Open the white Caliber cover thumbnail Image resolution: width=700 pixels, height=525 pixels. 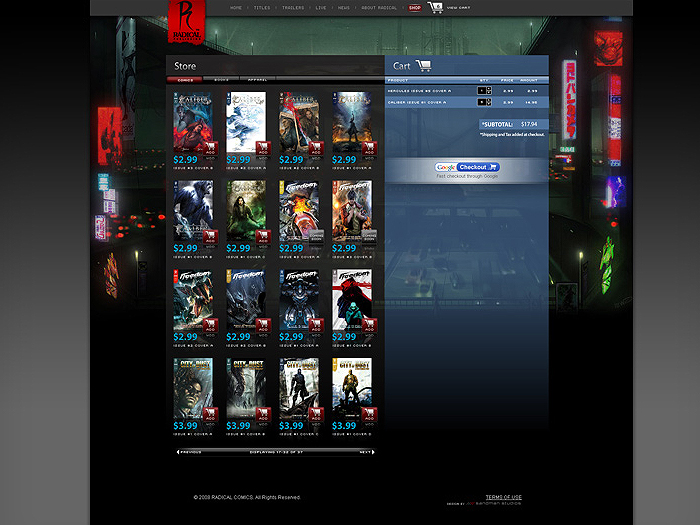(246, 122)
